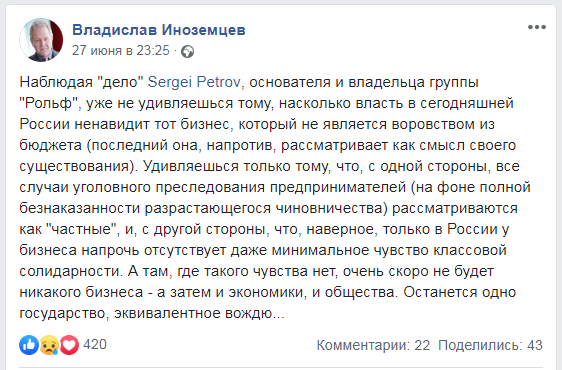Show who reacted via the 420 count
562x370 pixels.
[95, 345]
